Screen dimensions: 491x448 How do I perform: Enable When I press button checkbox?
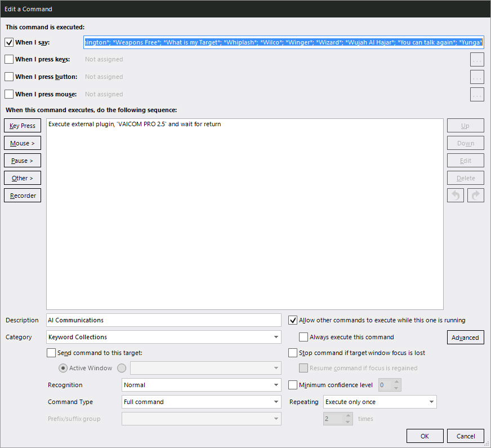click(x=9, y=77)
